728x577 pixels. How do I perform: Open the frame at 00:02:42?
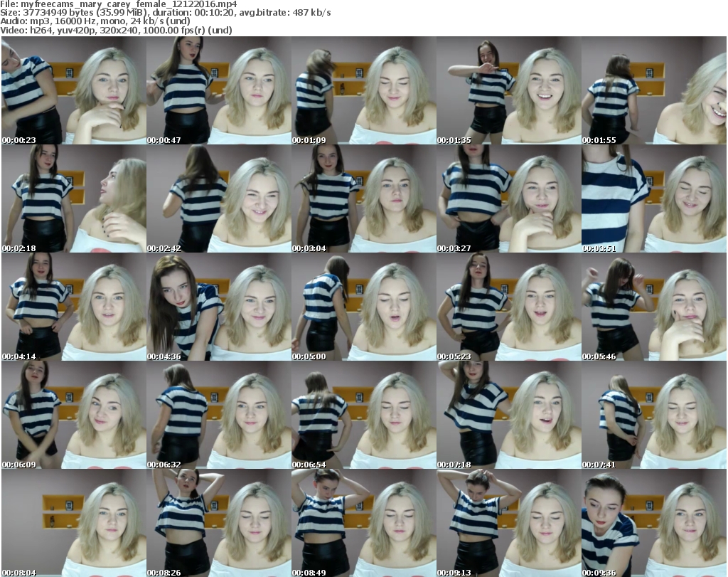click(x=219, y=198)
